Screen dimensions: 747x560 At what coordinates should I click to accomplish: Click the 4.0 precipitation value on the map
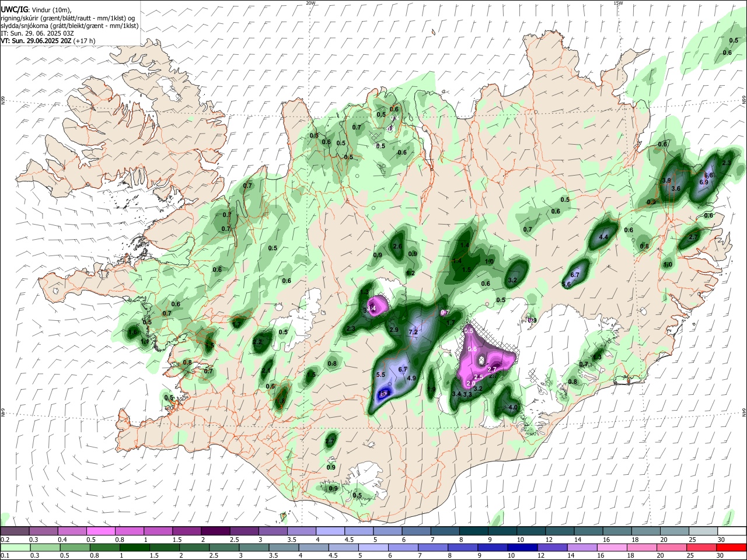(513, 407)
